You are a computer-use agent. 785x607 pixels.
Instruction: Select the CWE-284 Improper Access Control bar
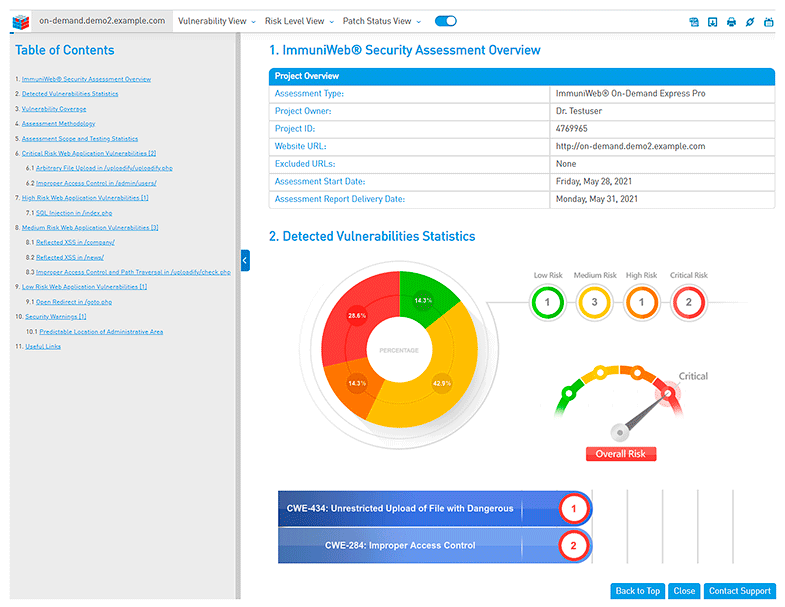400,546
